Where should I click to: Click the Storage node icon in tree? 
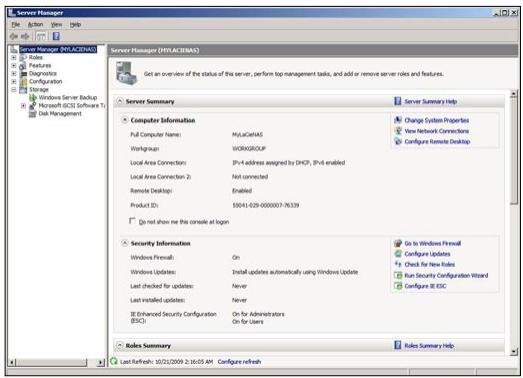pyautogui.click(x=23, y=89)
